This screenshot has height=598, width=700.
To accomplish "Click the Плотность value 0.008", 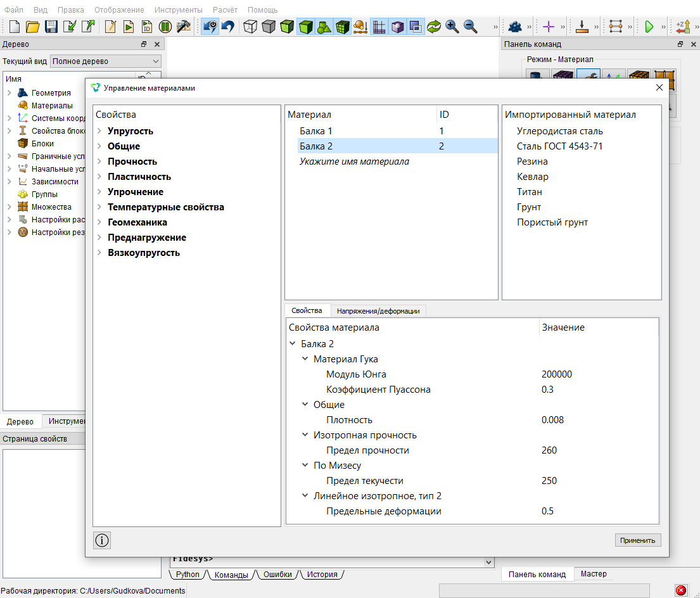I will (x=552, y=420).
